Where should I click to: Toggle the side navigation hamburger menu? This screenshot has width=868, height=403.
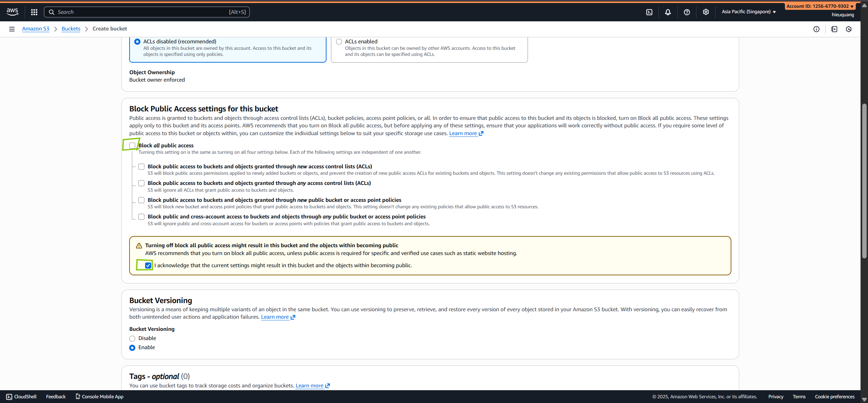[12, 29]
